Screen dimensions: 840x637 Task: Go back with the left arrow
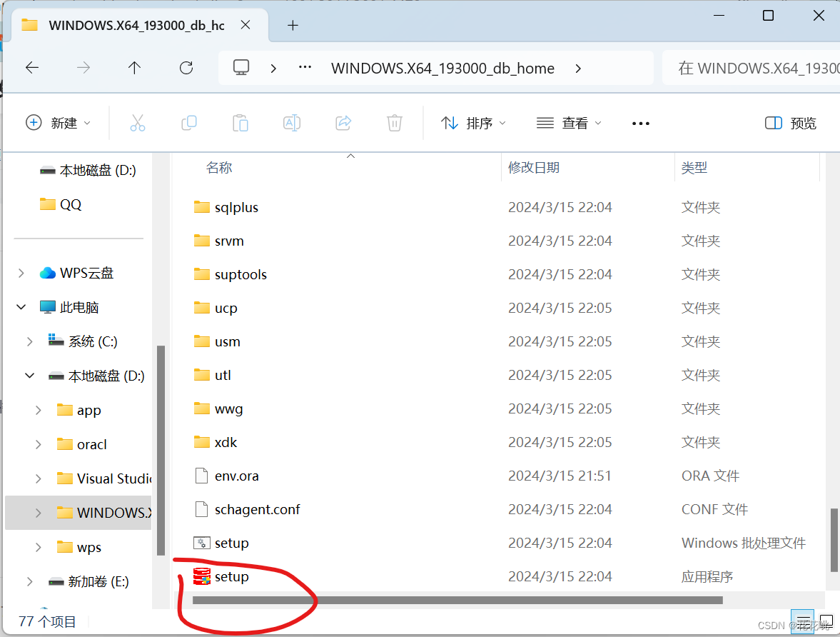pos(32,68)
